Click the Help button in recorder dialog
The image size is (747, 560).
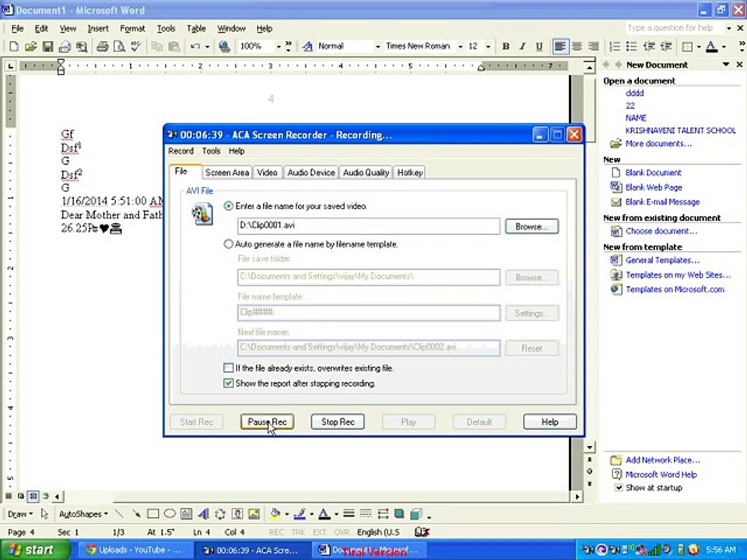pyautogui.click(x=550, y=422)
